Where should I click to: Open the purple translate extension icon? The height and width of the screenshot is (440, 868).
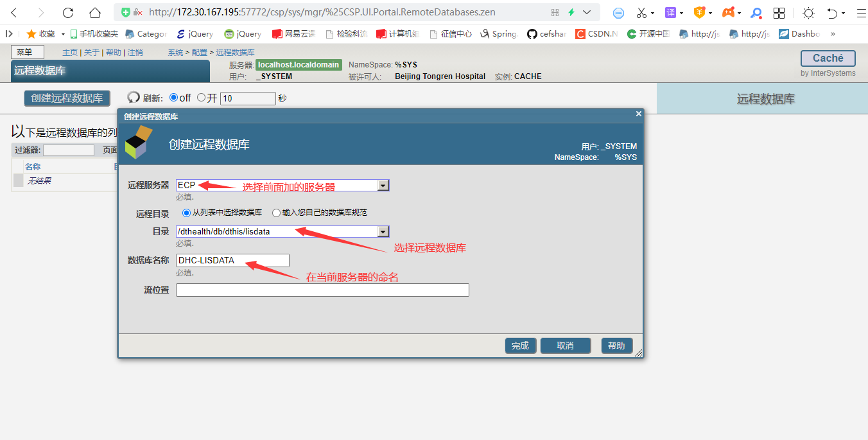click(x=670, y=13)
